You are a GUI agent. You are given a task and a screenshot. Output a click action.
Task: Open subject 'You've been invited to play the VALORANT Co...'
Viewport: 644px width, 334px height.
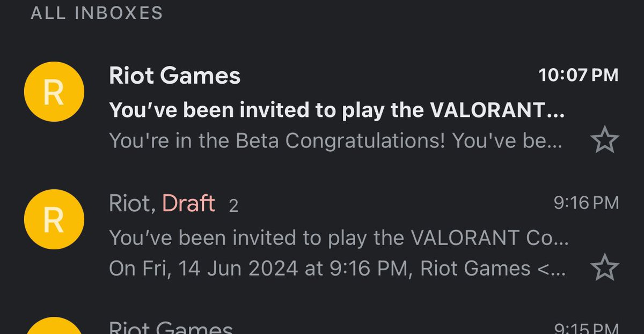click(x=339, y=237)
